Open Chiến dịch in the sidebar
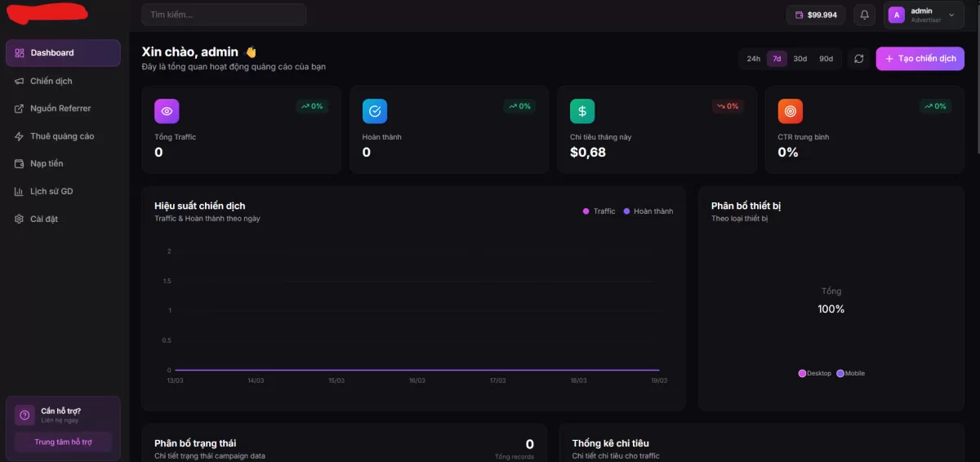Screen dimensions: 980x462 [51, 81]
